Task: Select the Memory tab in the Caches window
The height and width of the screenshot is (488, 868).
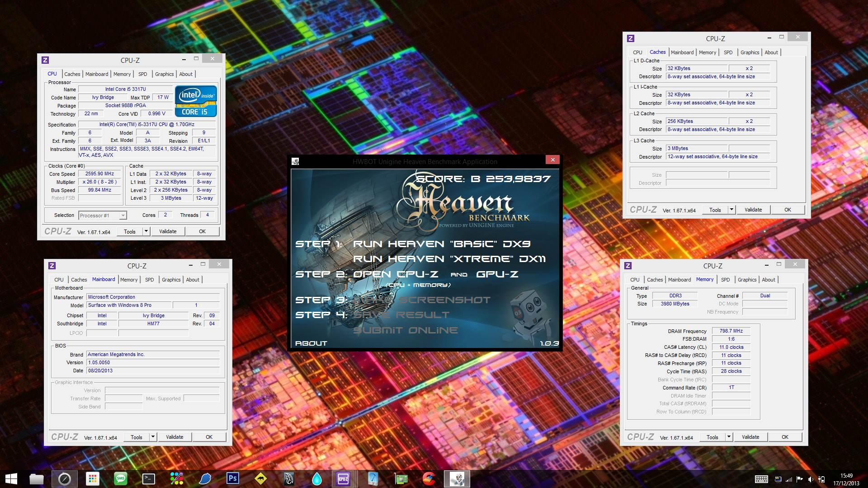Action: tap(708, 52)
